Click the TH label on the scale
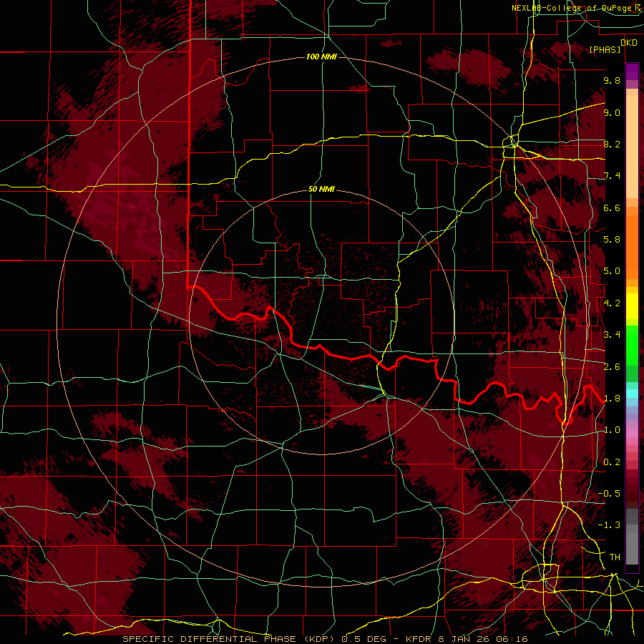Image resolution: width=644 pixels, height=644 pixels. pos(615,557)
